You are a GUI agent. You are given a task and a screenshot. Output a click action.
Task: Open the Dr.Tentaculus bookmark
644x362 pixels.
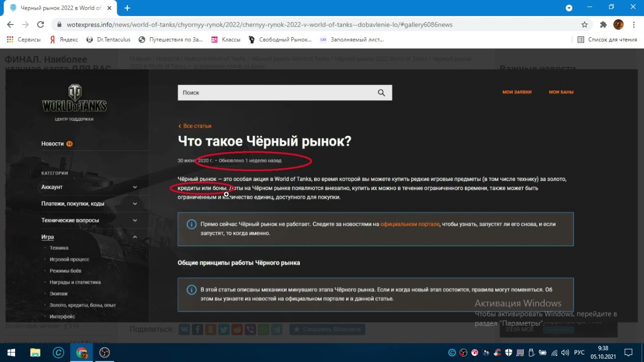point(108,39)
